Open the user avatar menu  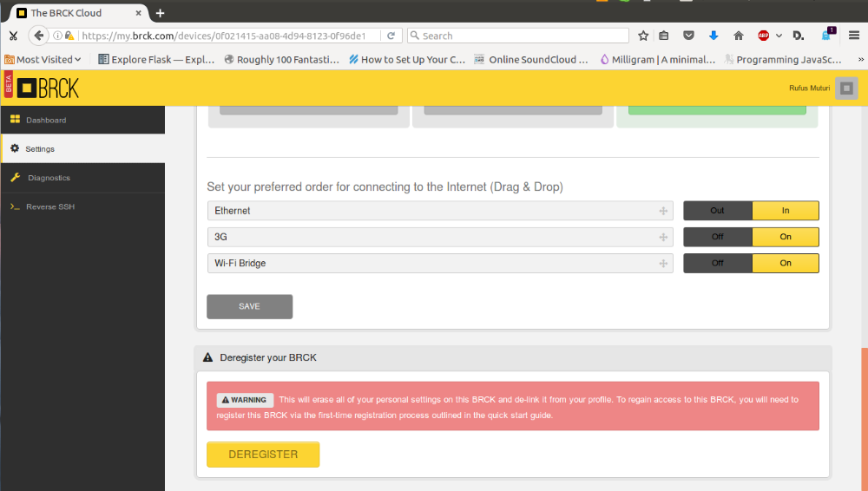tap(845, 88)
